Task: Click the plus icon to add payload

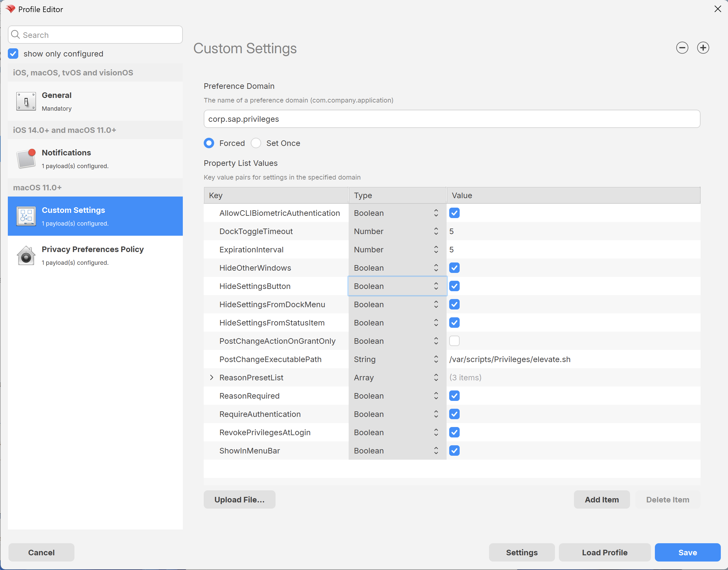Action: tap(703, 48)
